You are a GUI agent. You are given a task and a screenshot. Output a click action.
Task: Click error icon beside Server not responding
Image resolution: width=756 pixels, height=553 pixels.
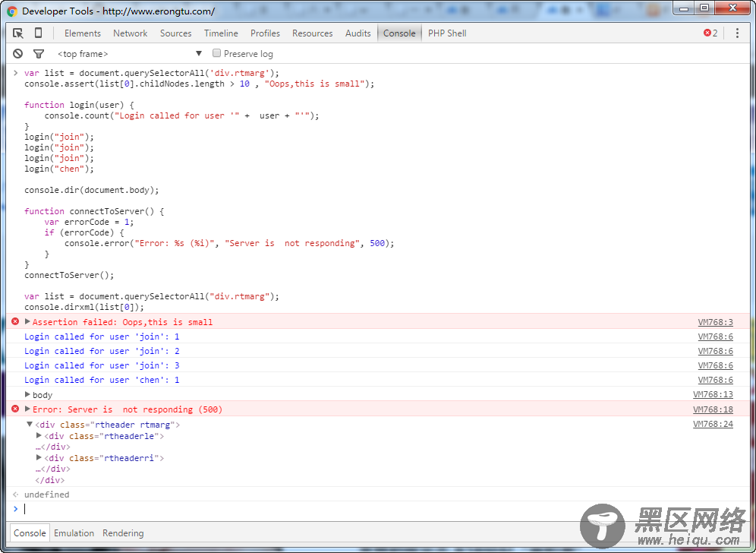click(x=15, y=409)
